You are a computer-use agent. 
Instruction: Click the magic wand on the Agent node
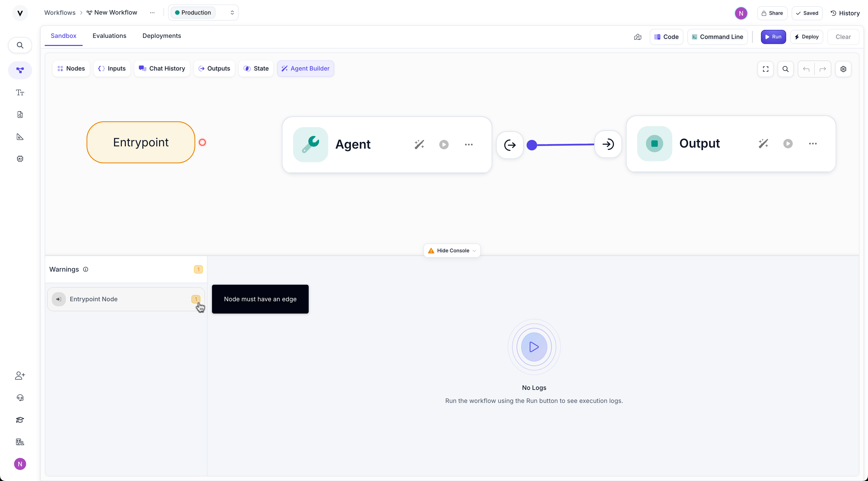coord(419,145)
